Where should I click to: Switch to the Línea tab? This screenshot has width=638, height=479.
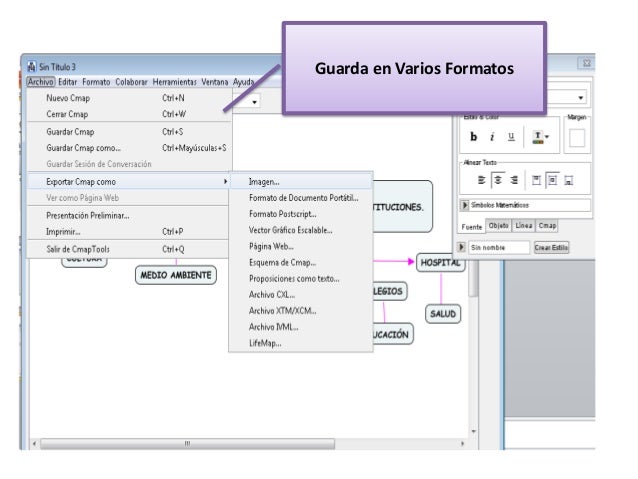click(x=523, y=225)
